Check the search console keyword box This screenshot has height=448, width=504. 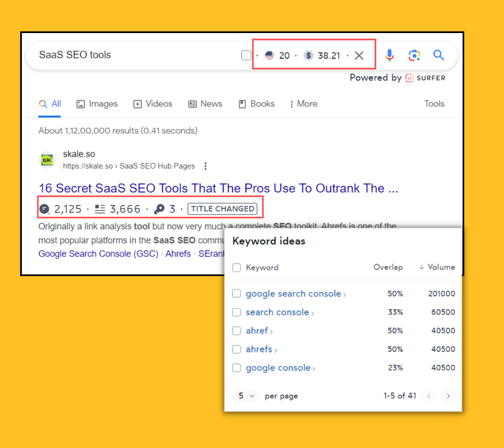tap(236, 312)
